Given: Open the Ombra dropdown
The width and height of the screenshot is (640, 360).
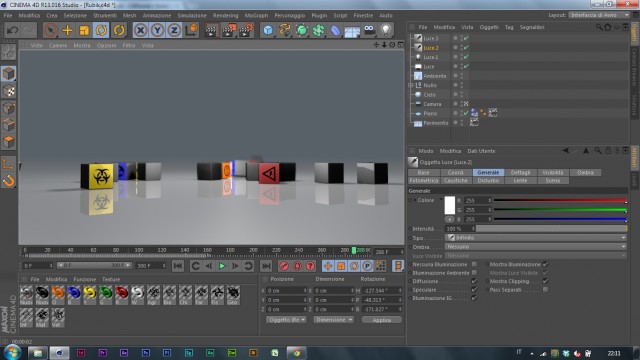Looking at the screenshot, I should [536, 247].
